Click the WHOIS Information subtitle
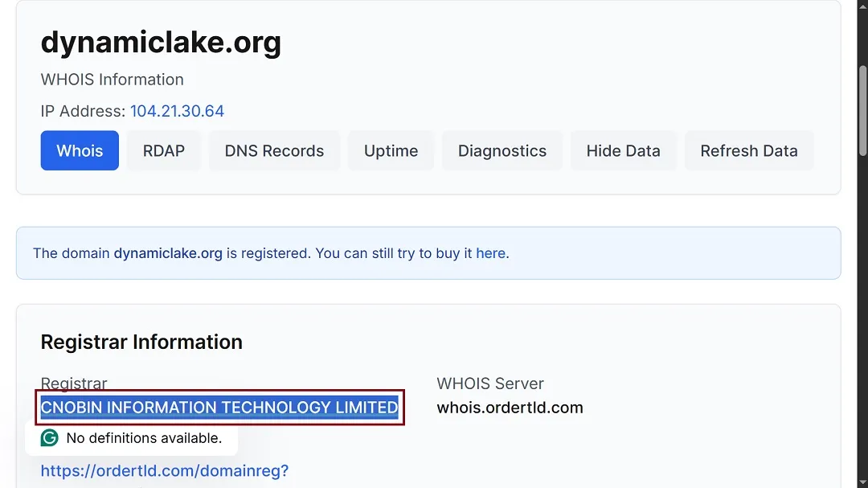The height and width of the screenshot is (488, 868). tap(112, 80)
